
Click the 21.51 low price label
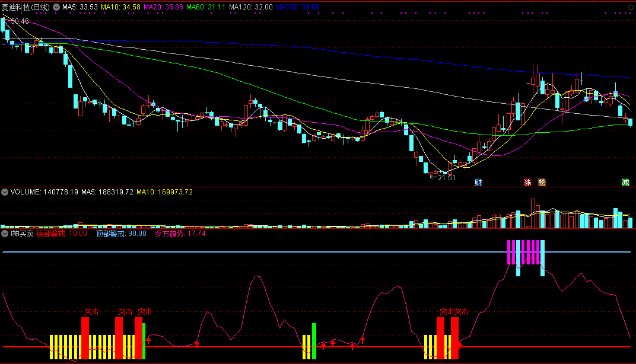(447, 177)
